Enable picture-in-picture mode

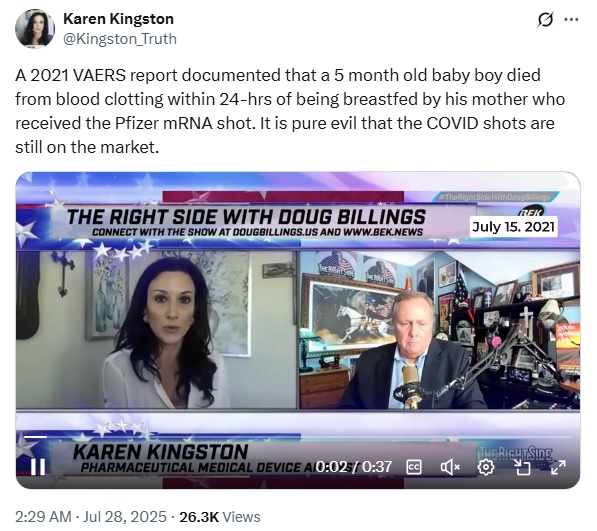522,467
